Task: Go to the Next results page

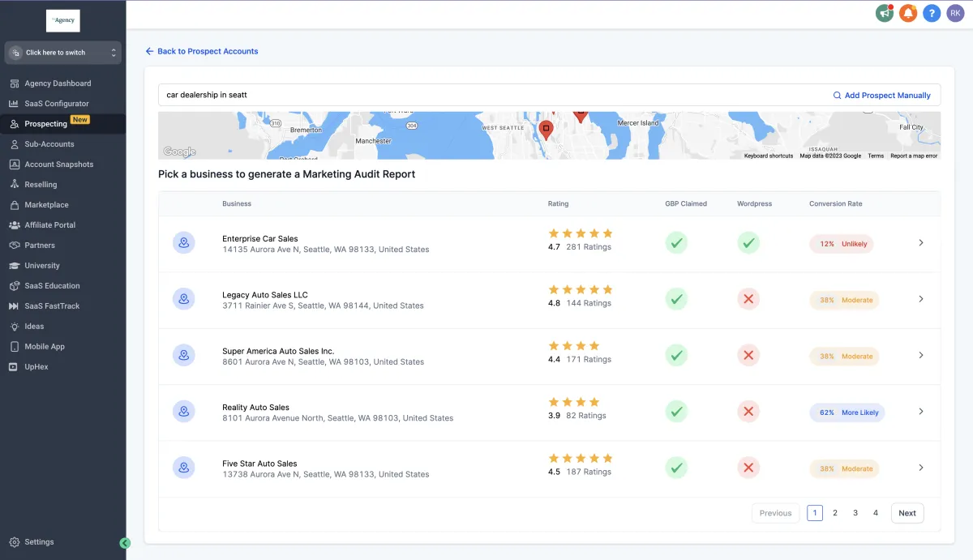Action: pos(907,513)
